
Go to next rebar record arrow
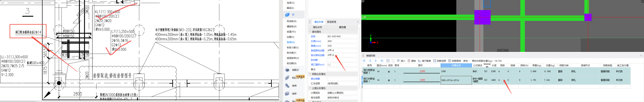click(376, 61)
